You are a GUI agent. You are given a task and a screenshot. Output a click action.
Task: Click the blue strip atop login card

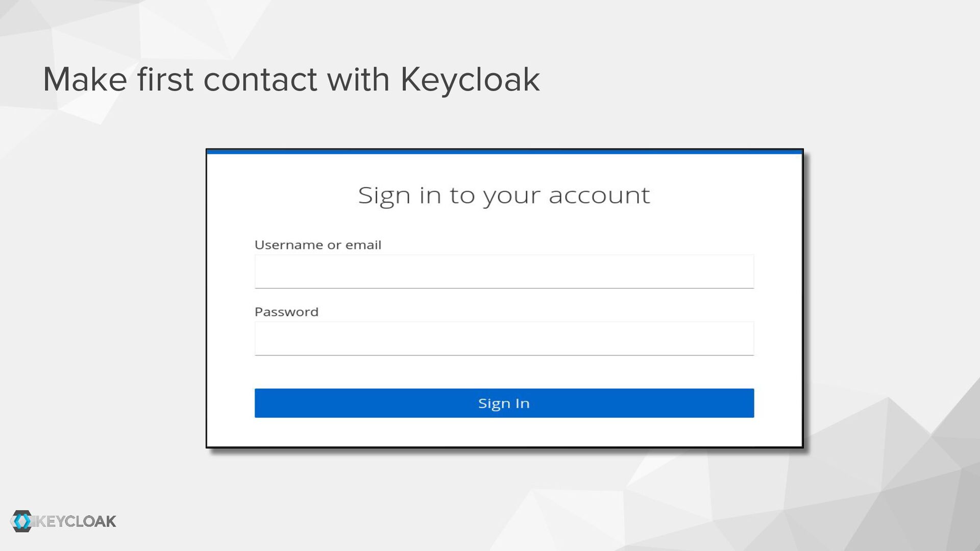point(504,152)
